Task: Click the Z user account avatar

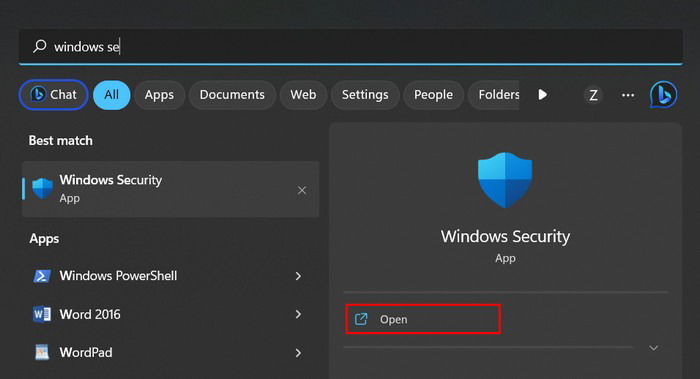Action: (593, 95)
